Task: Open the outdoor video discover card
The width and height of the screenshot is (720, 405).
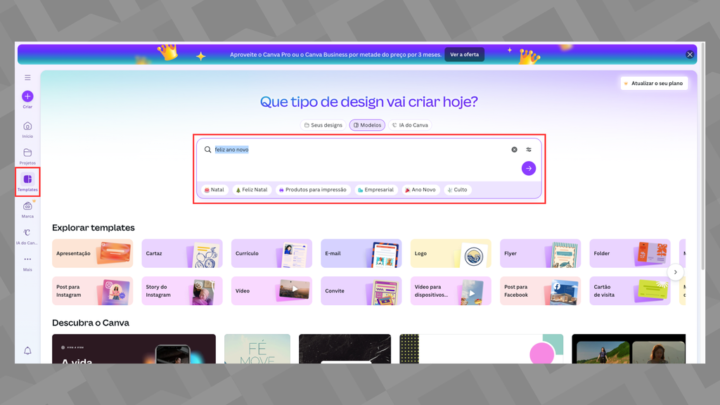Action: click(x=629, y=349)
